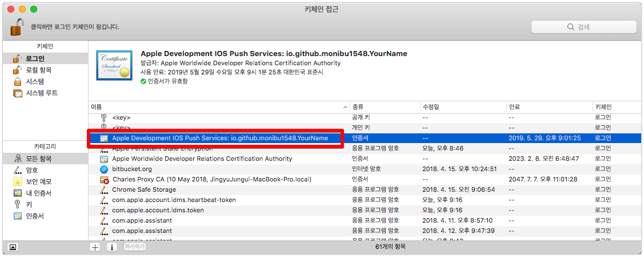This screenshot has width=644, height=257.
Task: Toggle sort direction arrow in 이름 column
Action: point(345,107)
